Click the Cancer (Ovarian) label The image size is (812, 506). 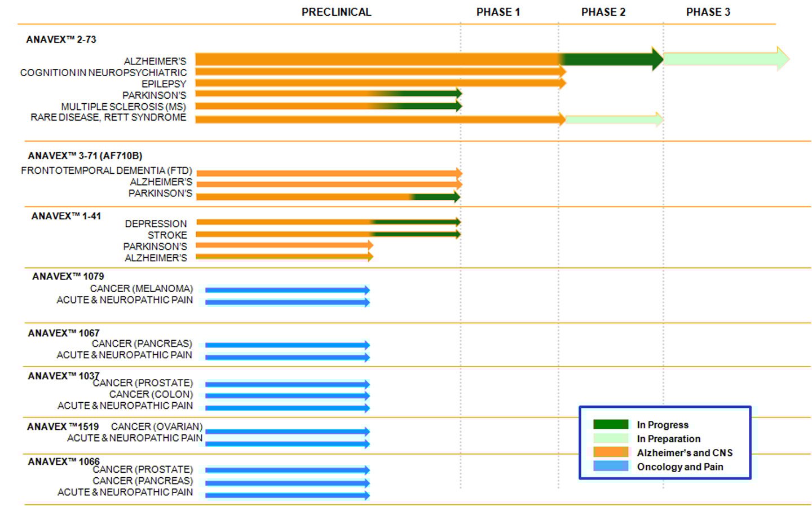click(156, 426)
